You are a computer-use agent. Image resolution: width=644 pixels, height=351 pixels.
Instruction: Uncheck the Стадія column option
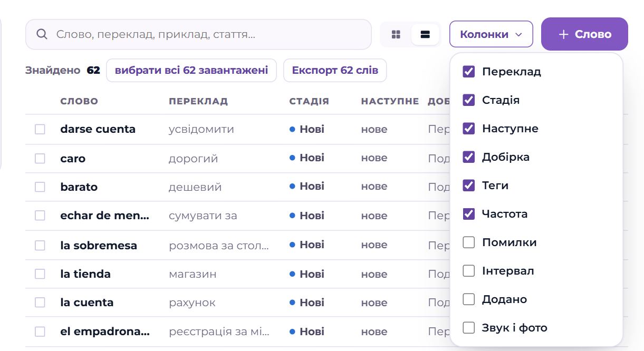[x=469, y=100]
